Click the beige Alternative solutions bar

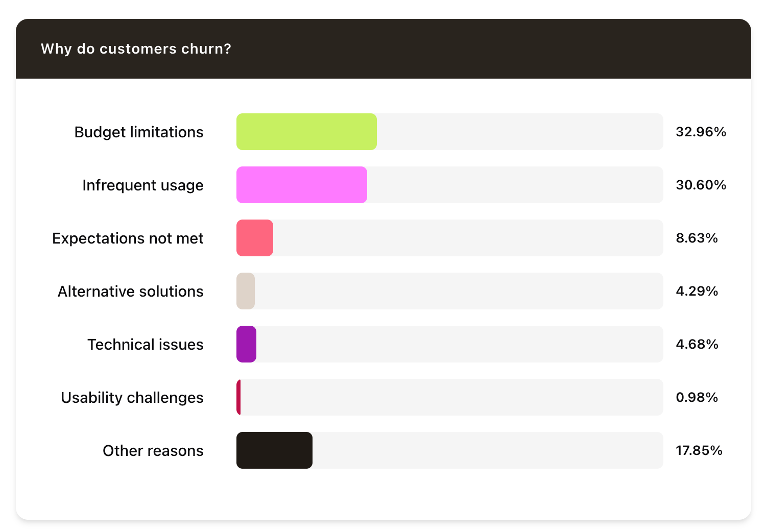click(246, 291)
